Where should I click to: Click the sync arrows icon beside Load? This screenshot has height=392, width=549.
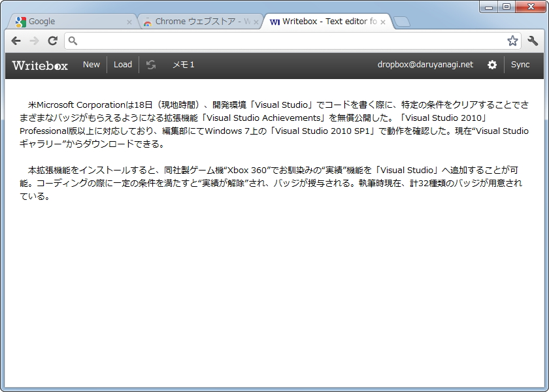click(x=151, y=65)
